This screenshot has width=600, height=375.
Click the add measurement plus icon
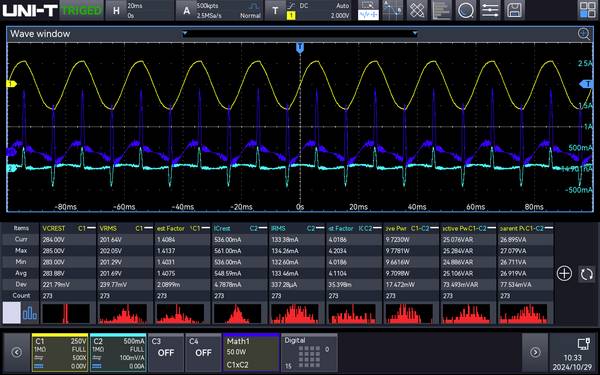tap(564, 274)
